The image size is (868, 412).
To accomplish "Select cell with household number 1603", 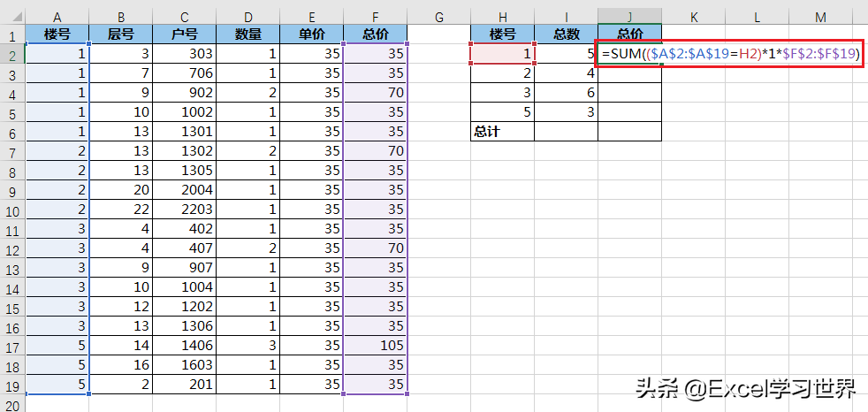I will [x=185, y=364].
